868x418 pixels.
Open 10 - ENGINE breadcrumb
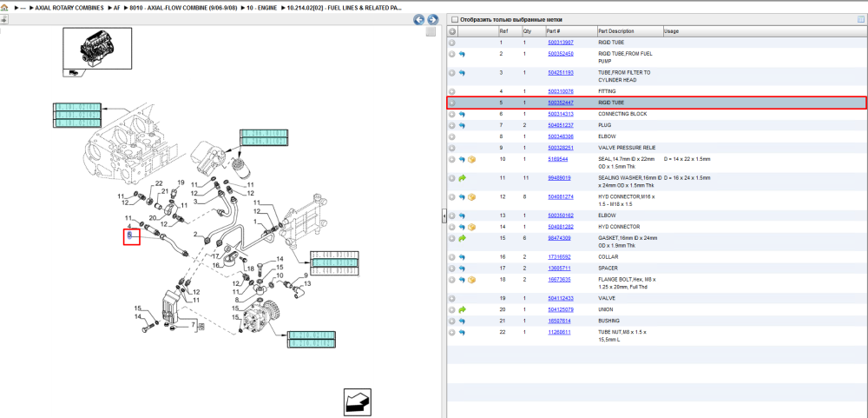tap(262, 8)
